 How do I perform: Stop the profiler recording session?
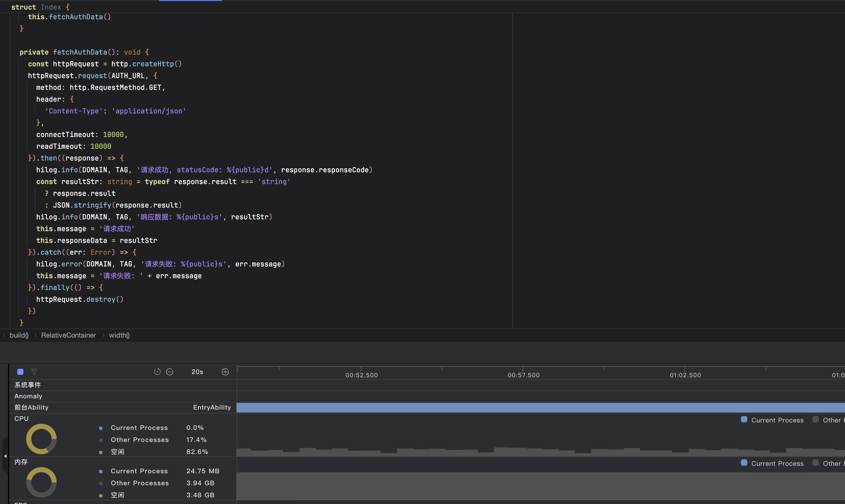pyautogui.click(x=20, y=372)
